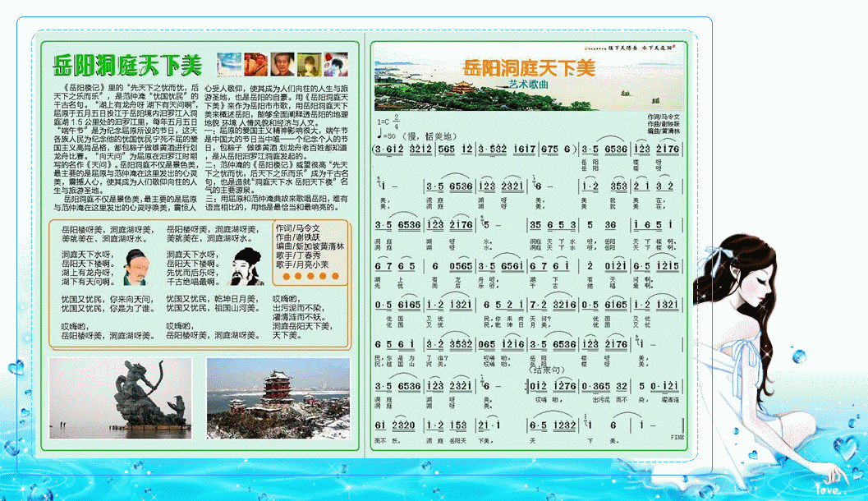Click the lyric 忧国又忧民，你来向天问
This screenshot has height=501, width=868.
click(x=106, y=299)
